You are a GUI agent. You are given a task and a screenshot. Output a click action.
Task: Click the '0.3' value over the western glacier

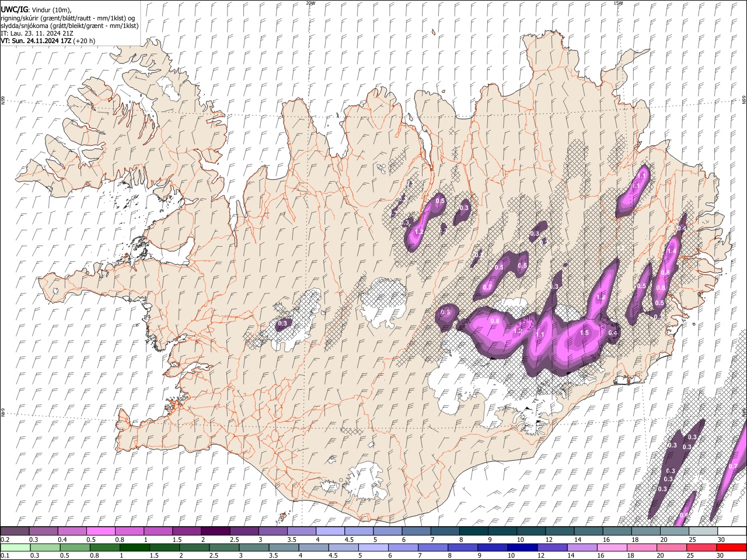point(284,323)
